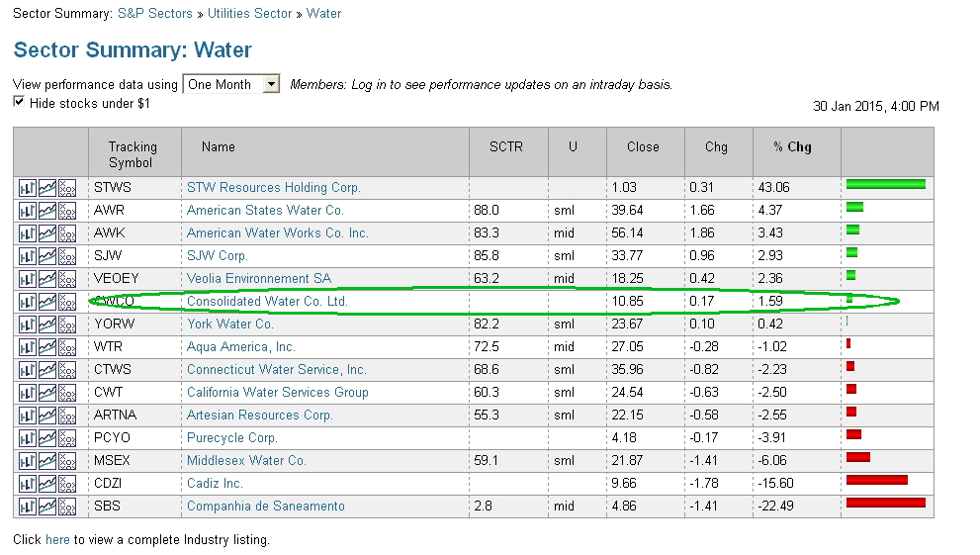Sort table by Close column header
Screen dimensions: 980x555
pyautogui.click(x=643, y=146)
